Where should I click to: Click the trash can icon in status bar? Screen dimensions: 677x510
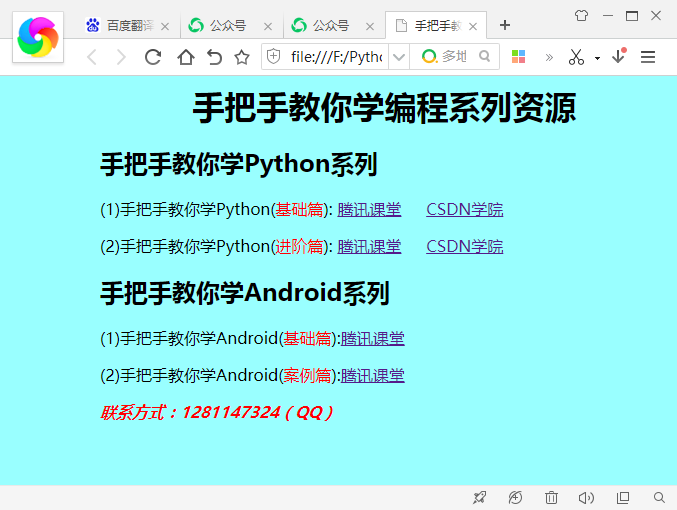(x=551, y=498)
